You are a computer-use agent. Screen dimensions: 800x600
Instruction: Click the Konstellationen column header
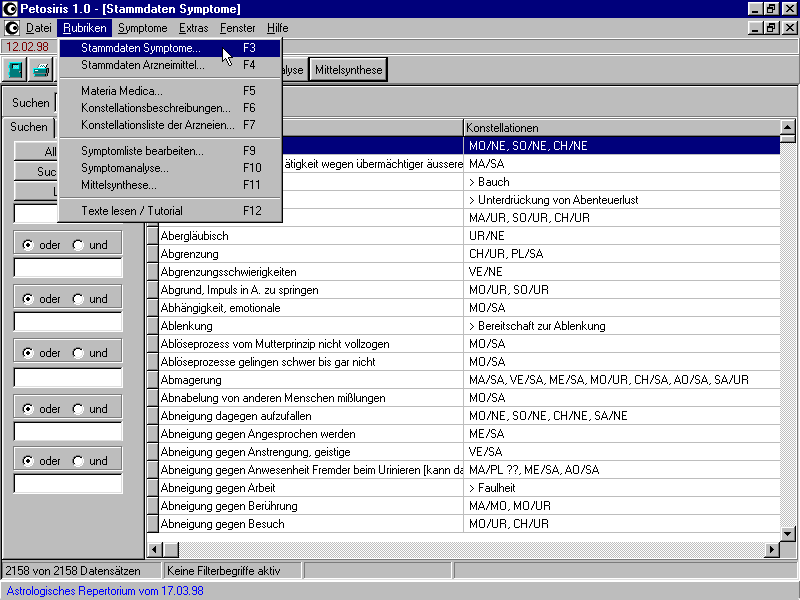(622, 128)
